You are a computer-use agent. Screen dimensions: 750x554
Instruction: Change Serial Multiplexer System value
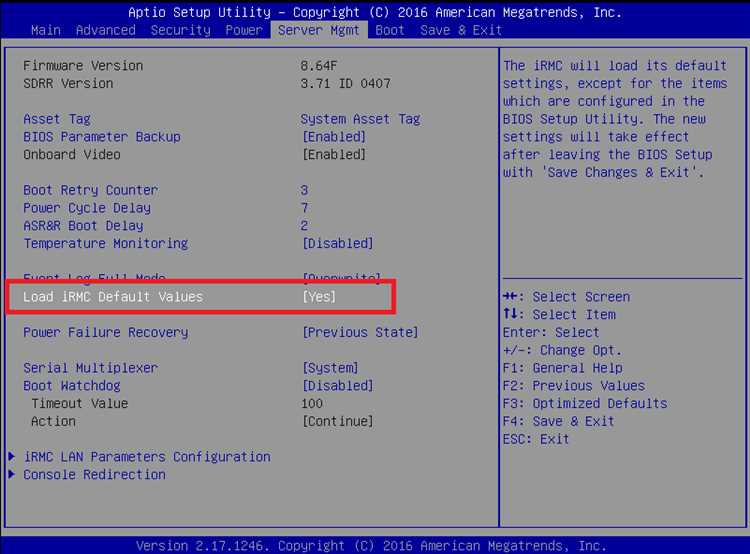(330, 368)
